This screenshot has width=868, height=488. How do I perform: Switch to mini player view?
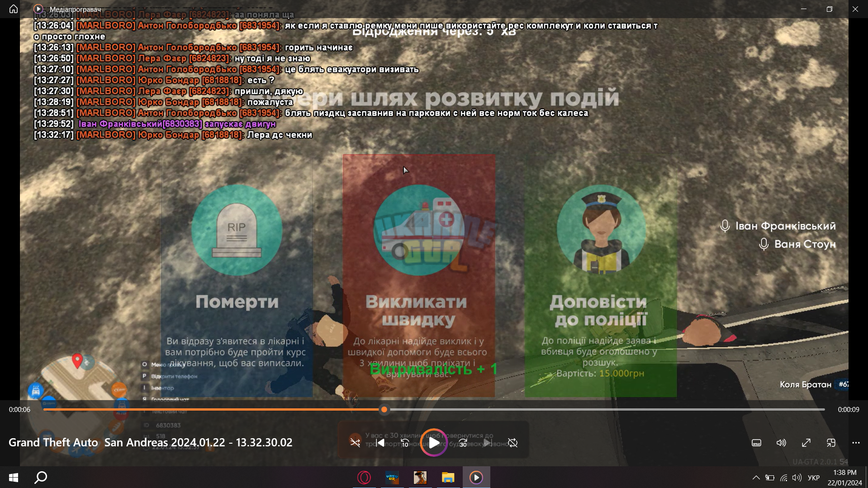831,443
